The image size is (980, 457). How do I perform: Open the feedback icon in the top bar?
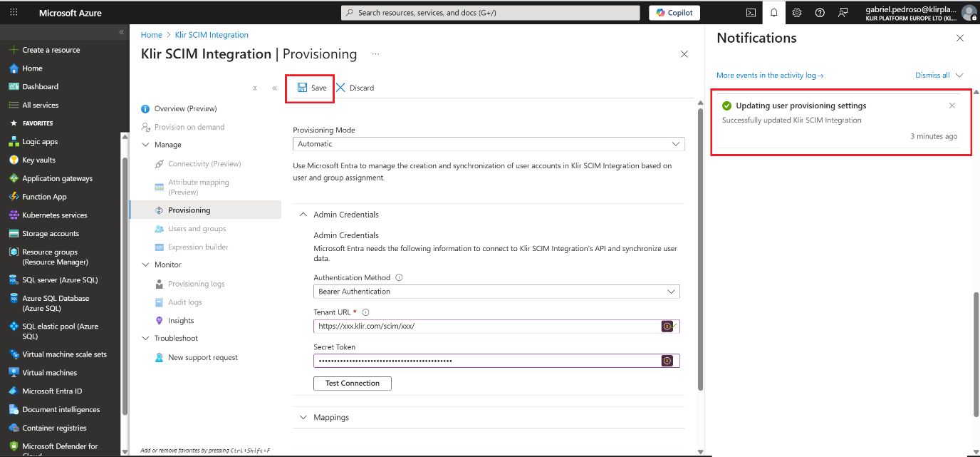[843, 13]
